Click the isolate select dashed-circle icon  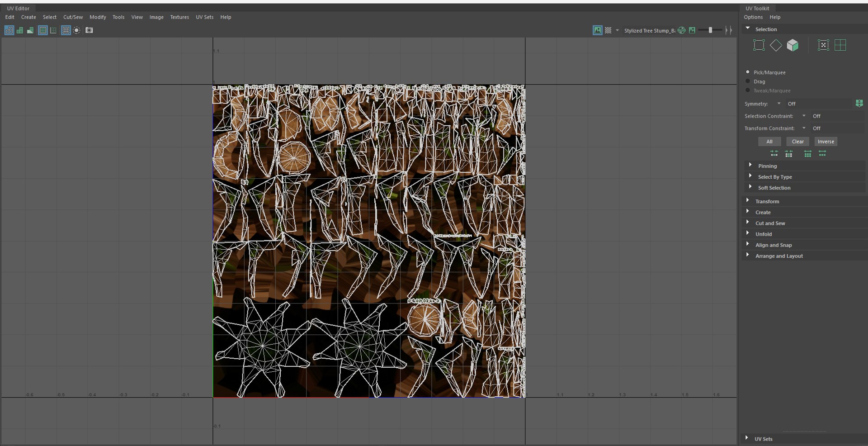coord(76,30)
